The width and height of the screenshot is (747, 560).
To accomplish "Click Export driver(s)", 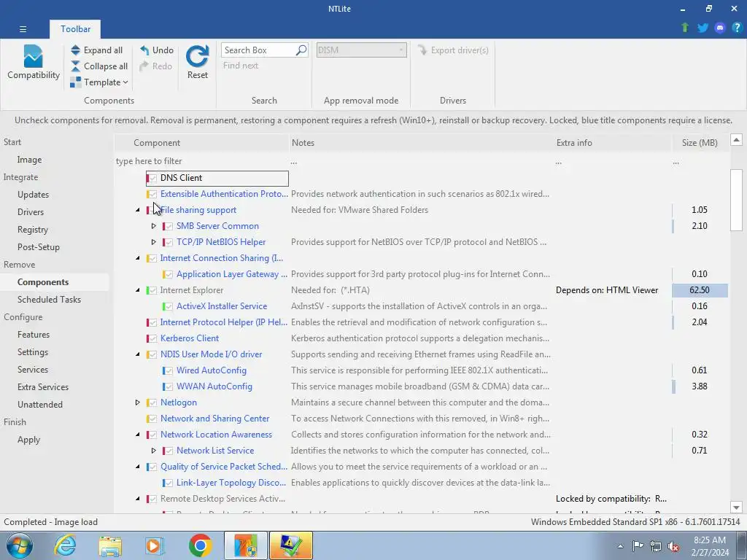I will tap(453, 50).
